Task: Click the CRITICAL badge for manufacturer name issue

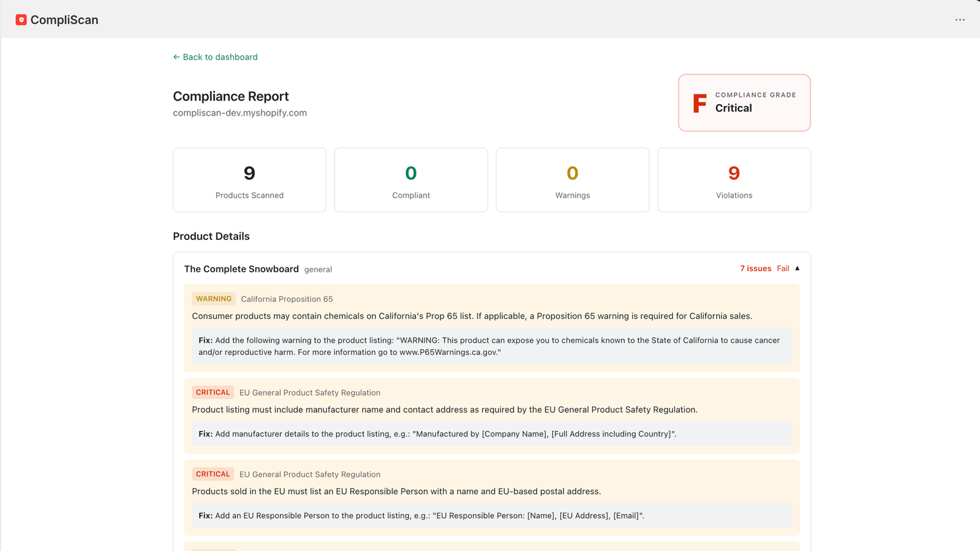Action: tap(213, 392)
